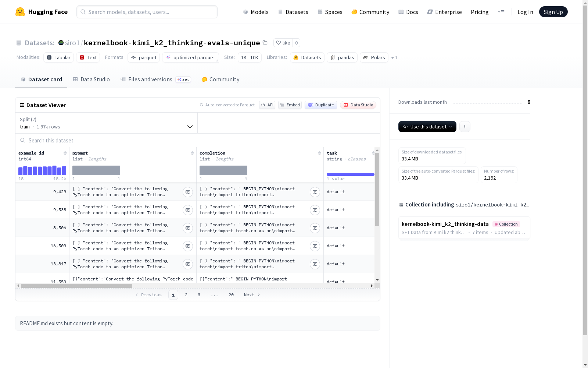Screen dimensions: 588x368
Task: Go to page 2 of the table
Action: point(186,295)
